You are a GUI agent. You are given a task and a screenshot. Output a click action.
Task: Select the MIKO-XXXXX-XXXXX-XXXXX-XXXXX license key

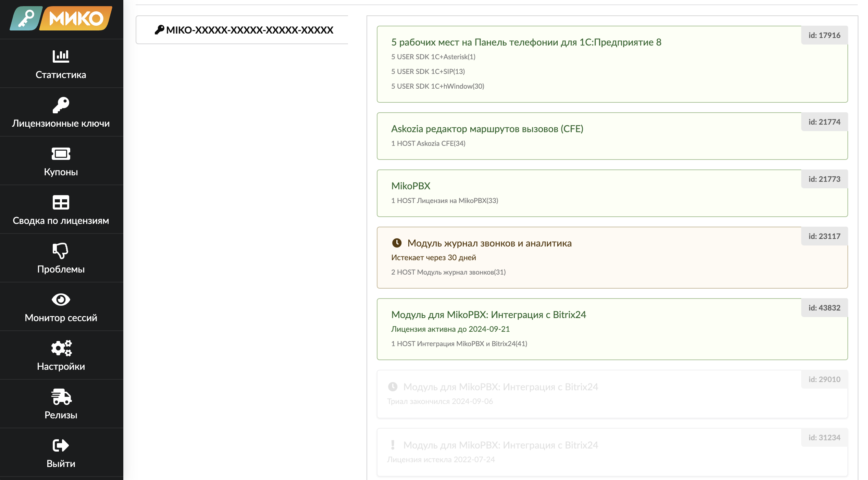click(x=249, y=30)
